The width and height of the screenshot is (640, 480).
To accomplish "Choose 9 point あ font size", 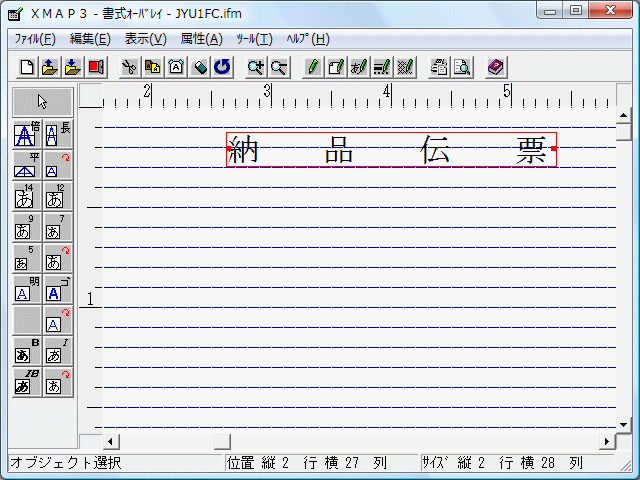I will click(27, 227).
